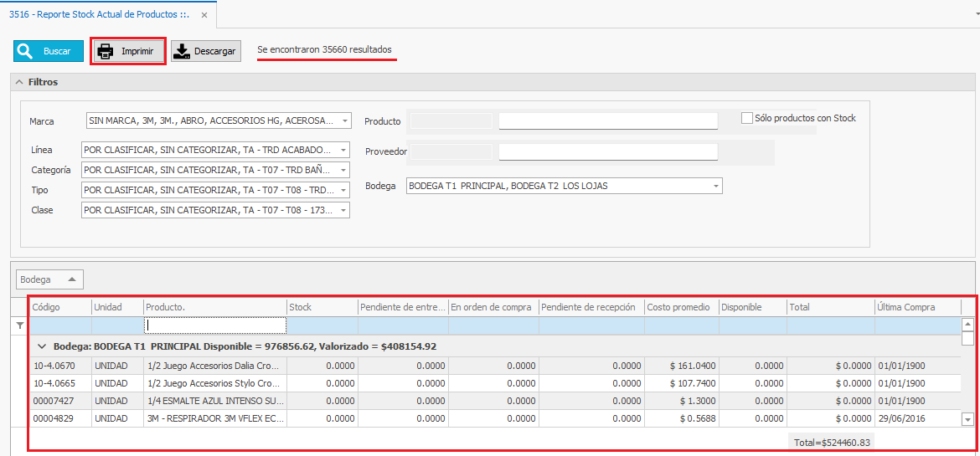This screenshot has width=980, height=456.
Task: Click the Total=$524460.83 summary
Action: (x=831, y=443)
